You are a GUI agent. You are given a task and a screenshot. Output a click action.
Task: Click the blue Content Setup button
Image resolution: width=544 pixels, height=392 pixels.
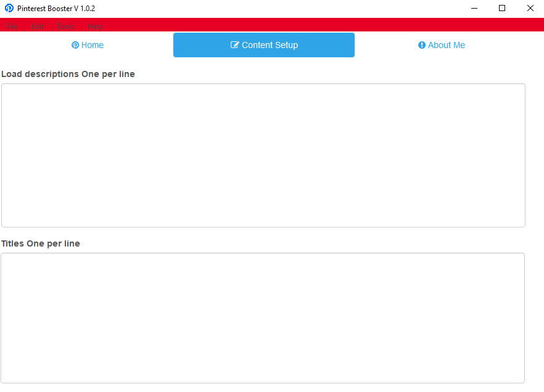pos(264,45)
